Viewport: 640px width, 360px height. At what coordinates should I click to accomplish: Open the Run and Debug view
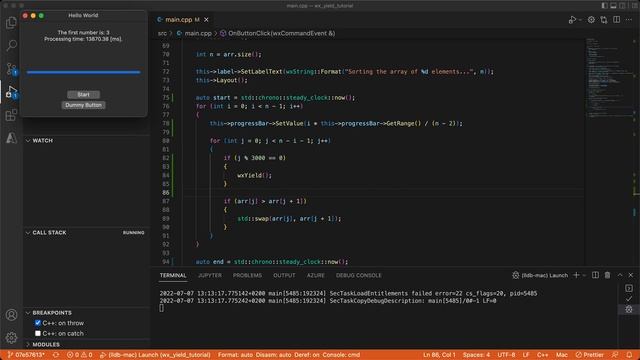pos(11,92)
